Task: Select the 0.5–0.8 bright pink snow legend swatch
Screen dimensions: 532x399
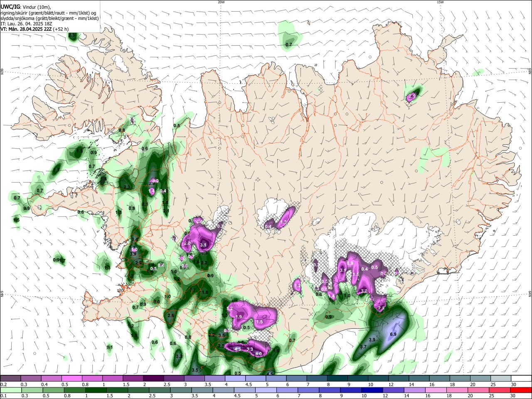Action: click(x=71, y=378)
